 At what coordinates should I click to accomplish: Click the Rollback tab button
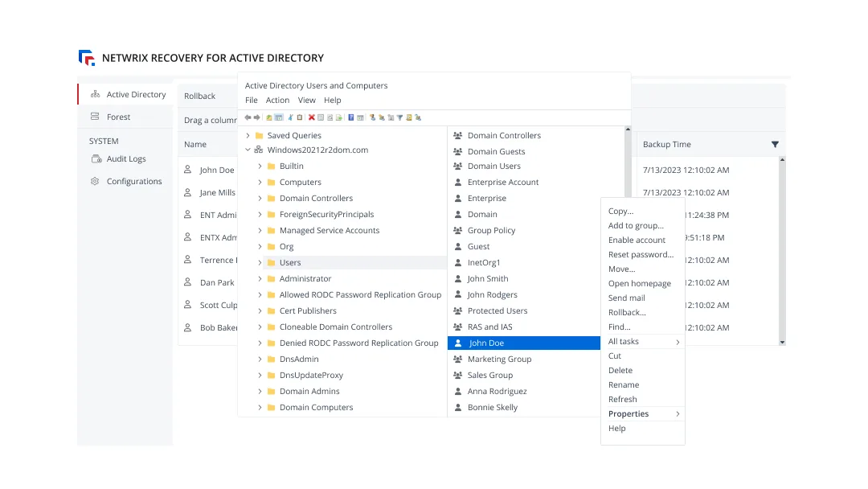(x=200, y=96)
